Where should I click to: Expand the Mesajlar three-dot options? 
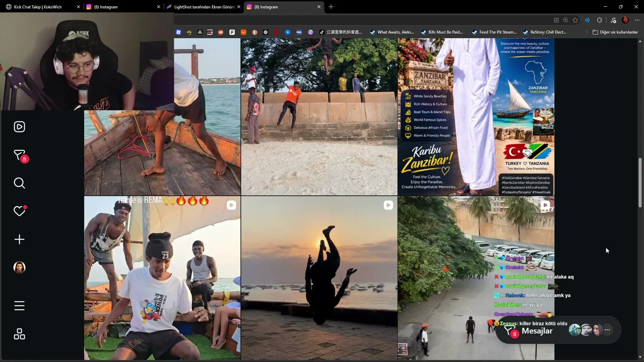tap(607, 330)
